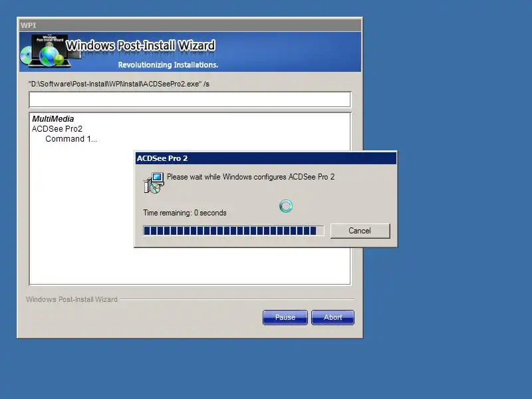Click the empty WPI overall progress field
The height and width of the screenshot is (399, 532).
[190, 99]
